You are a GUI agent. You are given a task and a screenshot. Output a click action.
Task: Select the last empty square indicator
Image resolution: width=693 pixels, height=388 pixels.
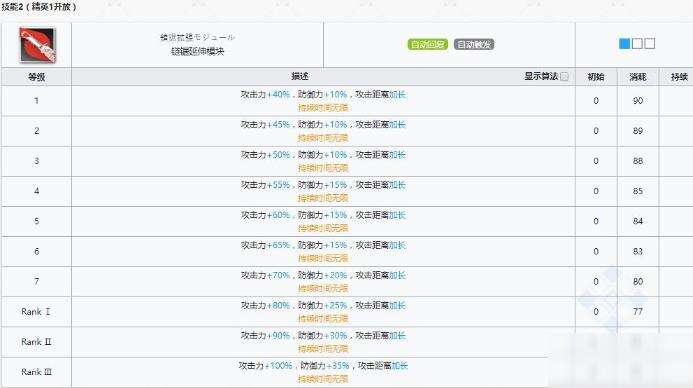tap(649, 43)
